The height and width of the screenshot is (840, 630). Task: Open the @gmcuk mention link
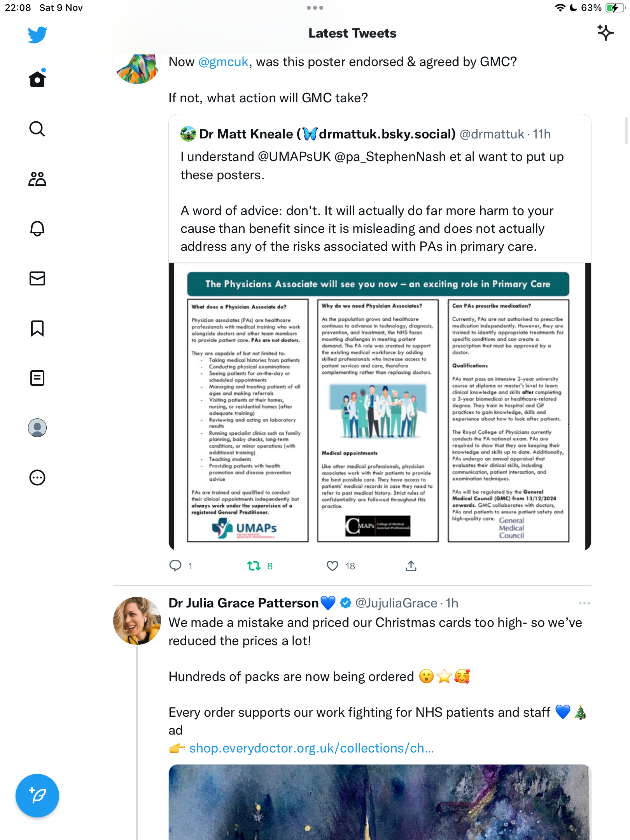tap(223, 62)
